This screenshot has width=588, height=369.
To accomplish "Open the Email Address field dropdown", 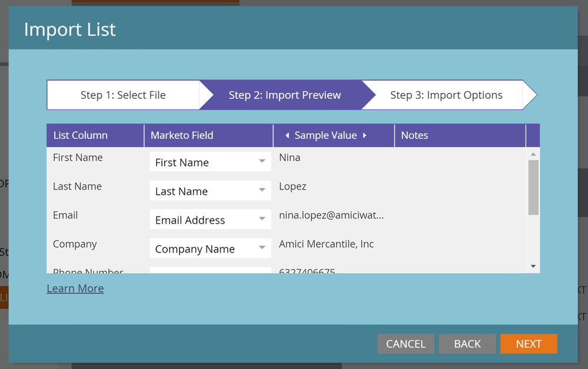I will (262, 220).
